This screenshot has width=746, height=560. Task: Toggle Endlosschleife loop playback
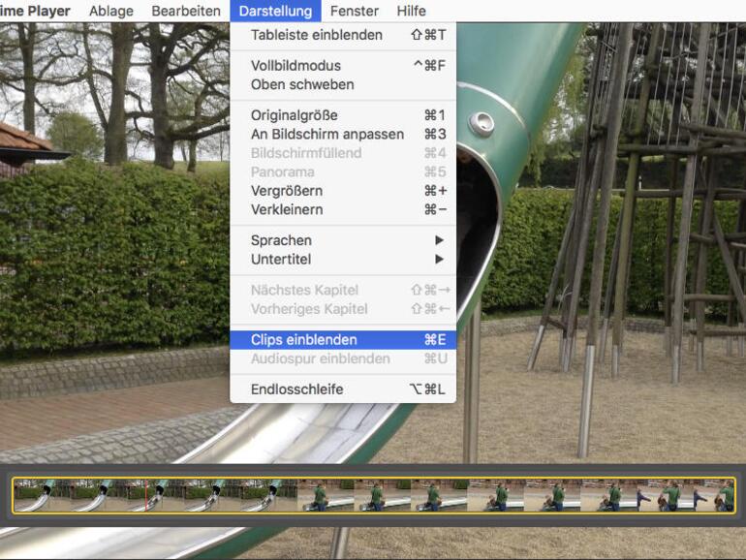(343, 389)
